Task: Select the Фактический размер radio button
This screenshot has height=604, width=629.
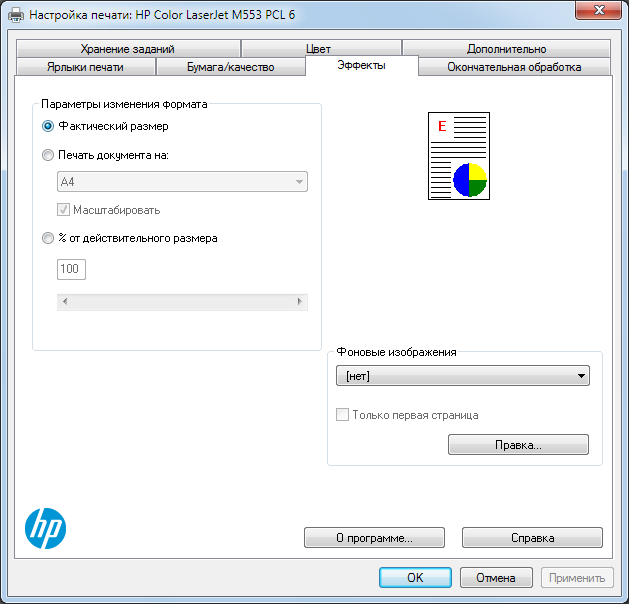Action: pos(48,127)
